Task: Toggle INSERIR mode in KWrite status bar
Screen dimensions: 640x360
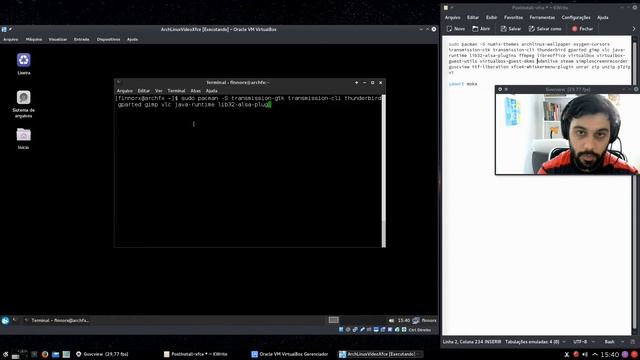Action: [x=493, y=342]
